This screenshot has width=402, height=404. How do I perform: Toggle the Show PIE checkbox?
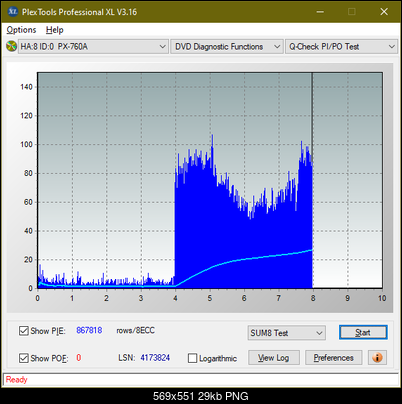[24, 331]
